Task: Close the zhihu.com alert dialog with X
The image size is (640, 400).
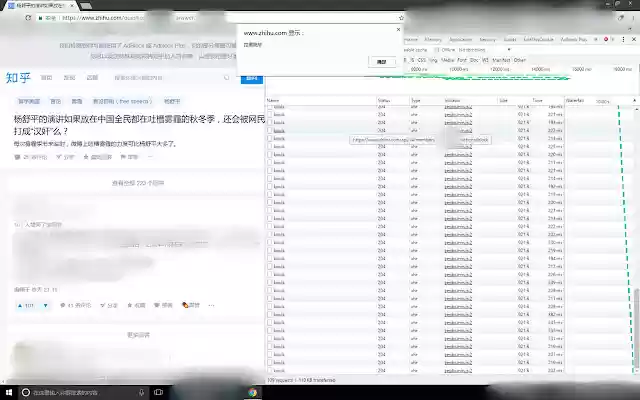Action: click(398, 29)
